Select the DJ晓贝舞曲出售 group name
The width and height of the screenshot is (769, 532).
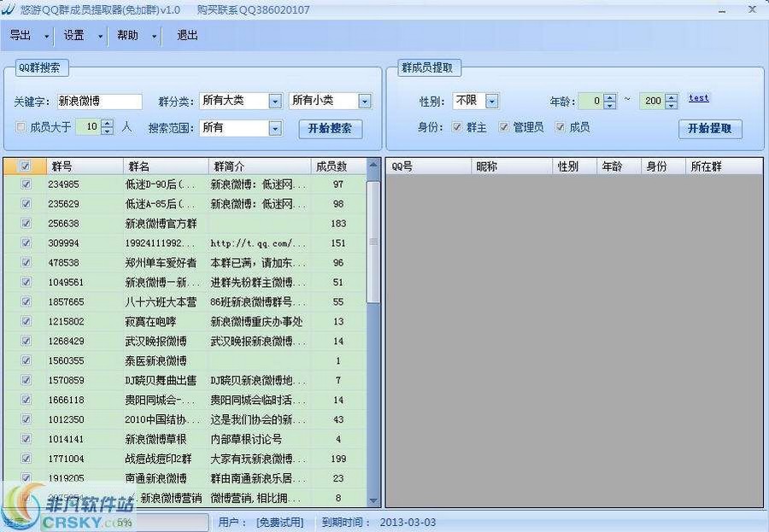[161, 381]
